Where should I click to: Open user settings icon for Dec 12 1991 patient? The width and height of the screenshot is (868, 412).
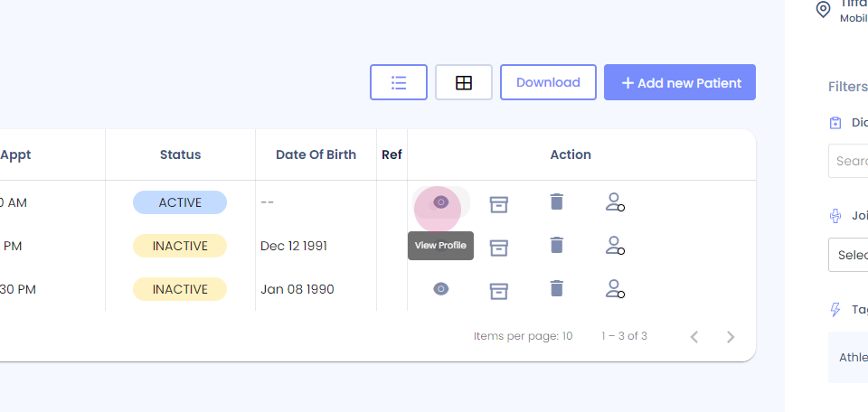[615, 245]
